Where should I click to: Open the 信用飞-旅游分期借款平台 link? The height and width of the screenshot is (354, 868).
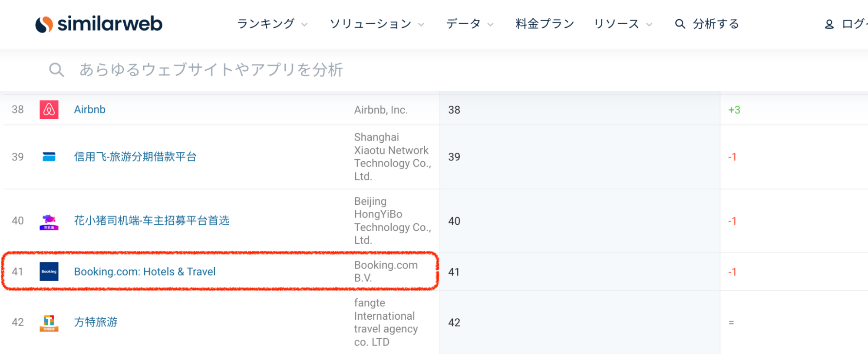[x=135, y=157]
